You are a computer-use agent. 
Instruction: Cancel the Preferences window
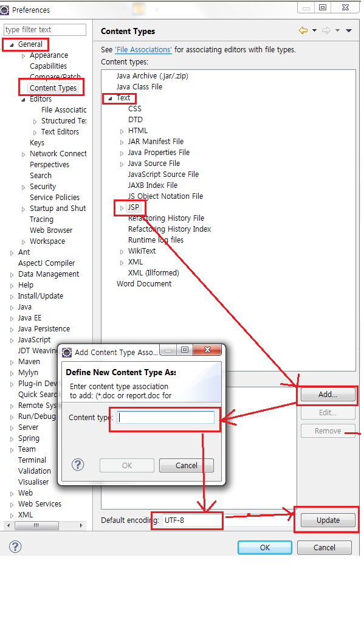point(325,548)
